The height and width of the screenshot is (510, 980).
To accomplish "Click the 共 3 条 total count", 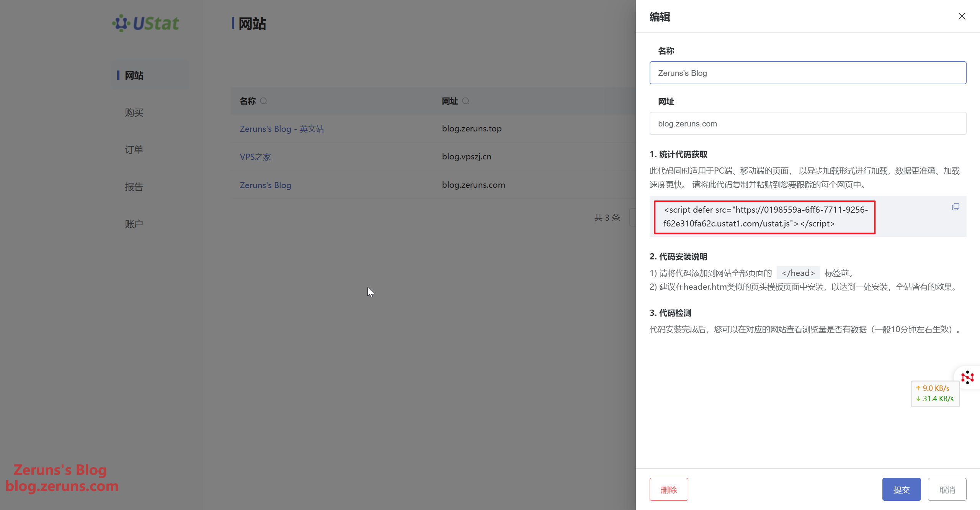I will coord(607,218).
